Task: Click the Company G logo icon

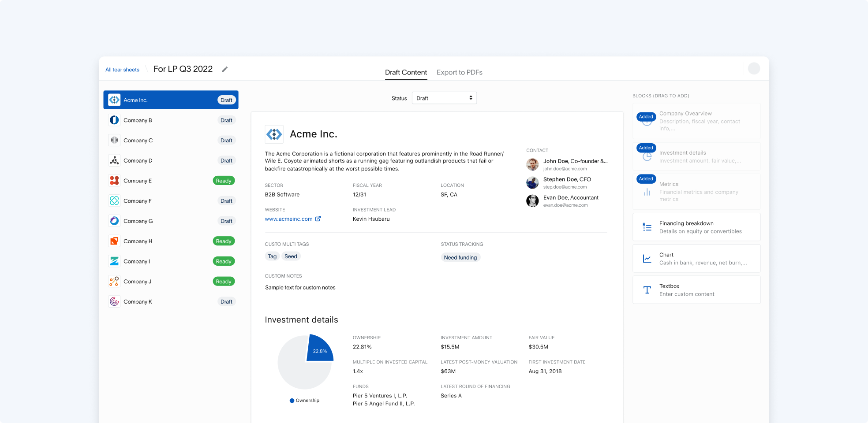Action: point(114,221)
